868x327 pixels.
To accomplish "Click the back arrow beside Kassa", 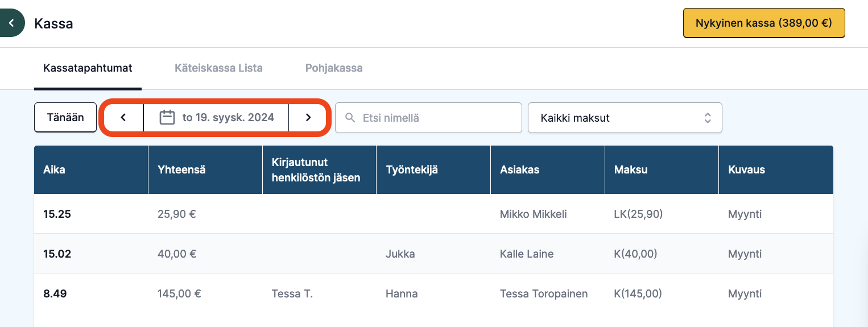I will (11, 23).
